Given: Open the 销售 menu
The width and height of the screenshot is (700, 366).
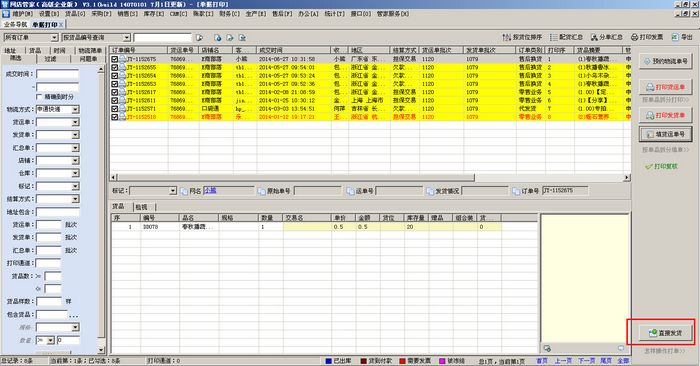Looking at the screenshot, I should pyautogui.click(x=128, y=14).
